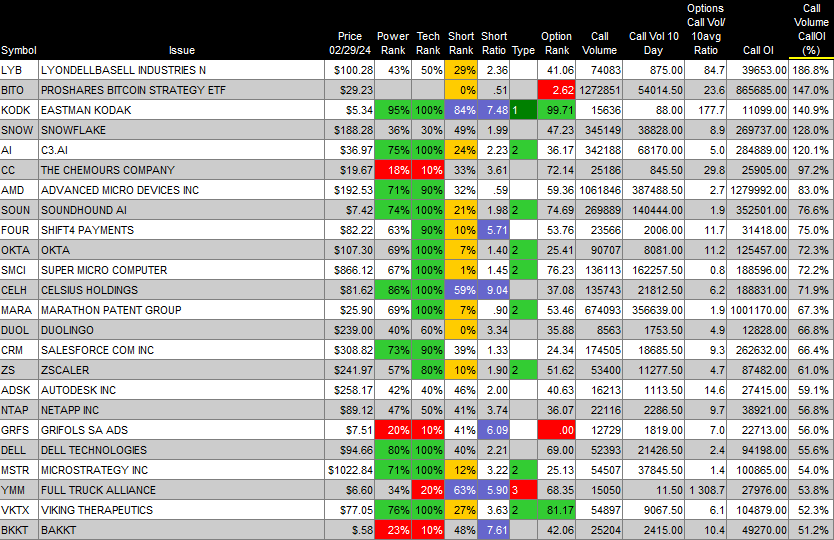834x540 pixels.
Task: Click SALESFORCE COM INC issue name
Action: click(97, 350)
